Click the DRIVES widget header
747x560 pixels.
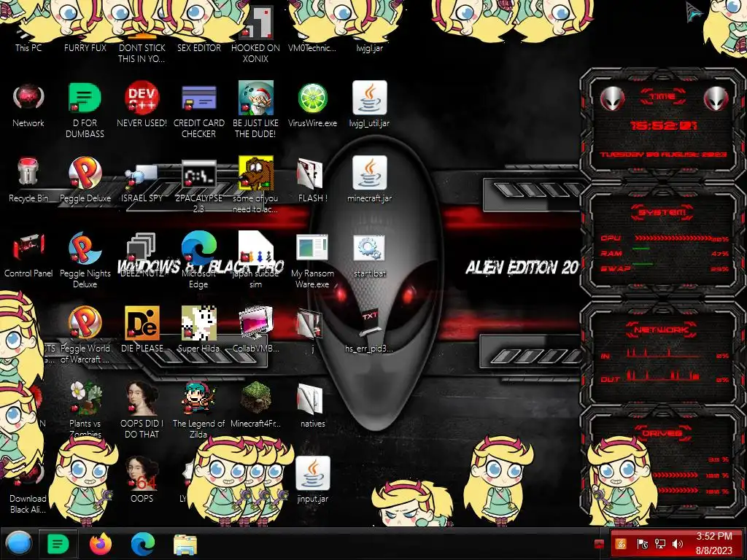click(x=662, y=433)
